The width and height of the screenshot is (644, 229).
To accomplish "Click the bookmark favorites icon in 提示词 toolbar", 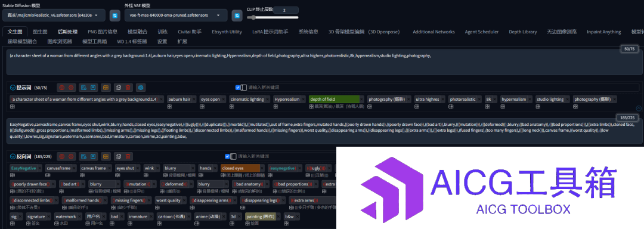I will pos(93,88).
